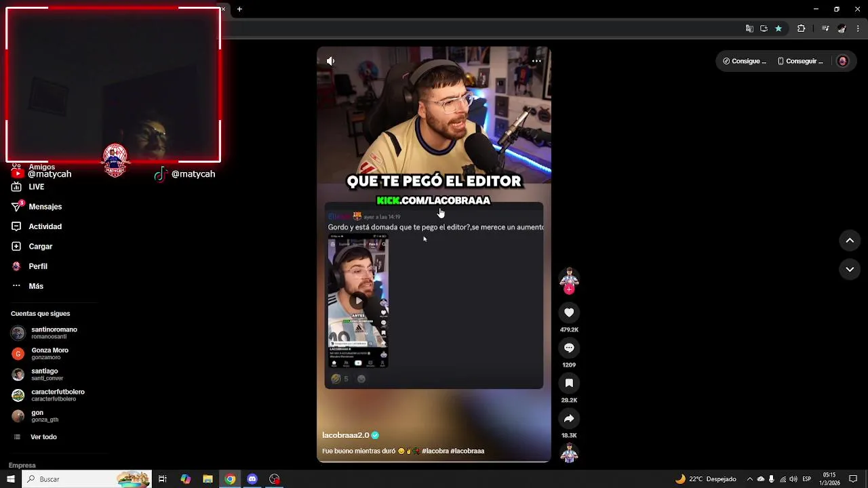Image resolution: width=868 pixels, height=488 pixels.
Task: Close the current Chrome tab
Action: (223, 9)
